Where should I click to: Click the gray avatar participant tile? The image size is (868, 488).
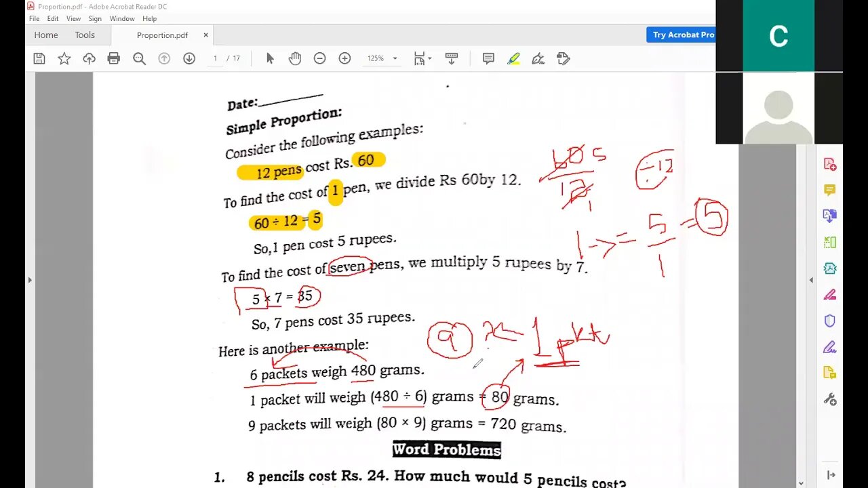[778, 108]
